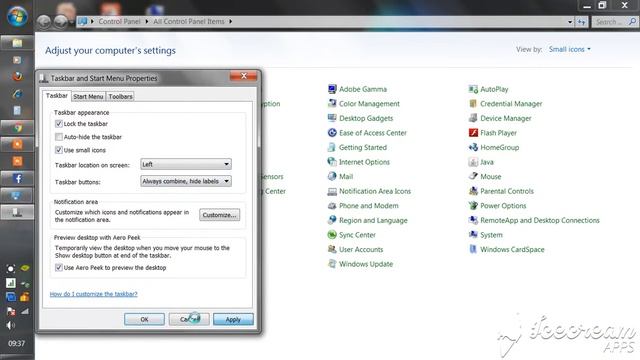Close the Taskbar Properties dialog
Image resolution: width=640 pixels, height=360 pixels.
point(244,76)
